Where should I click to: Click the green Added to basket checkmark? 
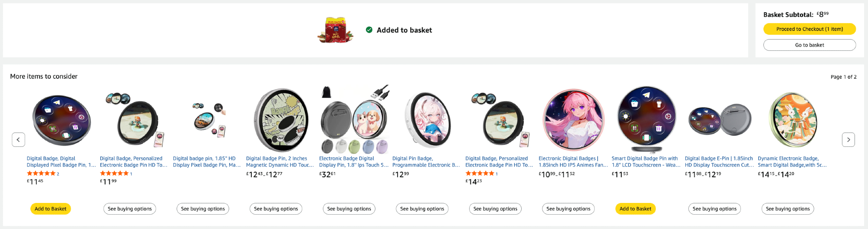click(x=369, y=30)
